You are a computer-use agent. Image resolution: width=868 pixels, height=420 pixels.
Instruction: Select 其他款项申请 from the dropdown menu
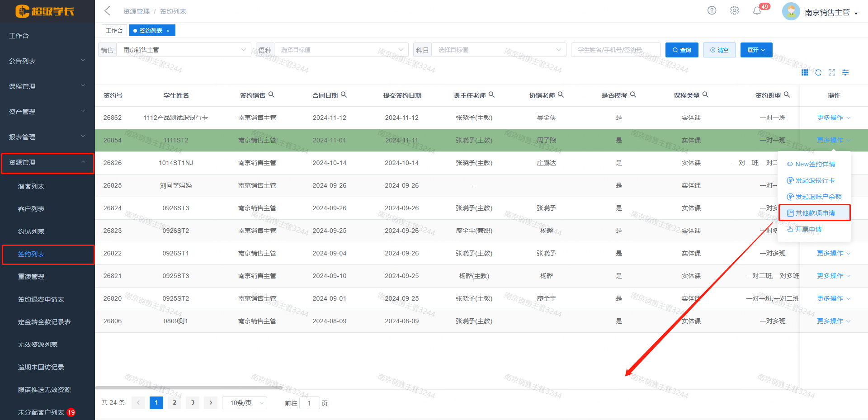coord(815,213)
